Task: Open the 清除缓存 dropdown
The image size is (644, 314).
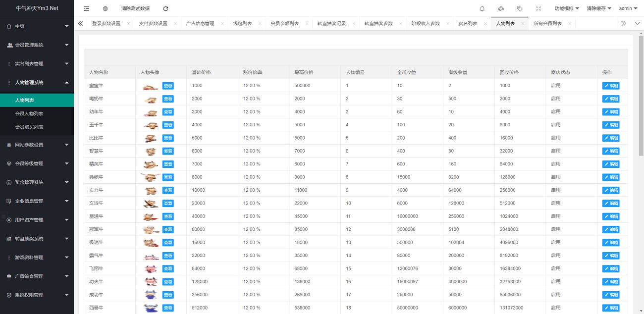Action: (x=599, y=8)
